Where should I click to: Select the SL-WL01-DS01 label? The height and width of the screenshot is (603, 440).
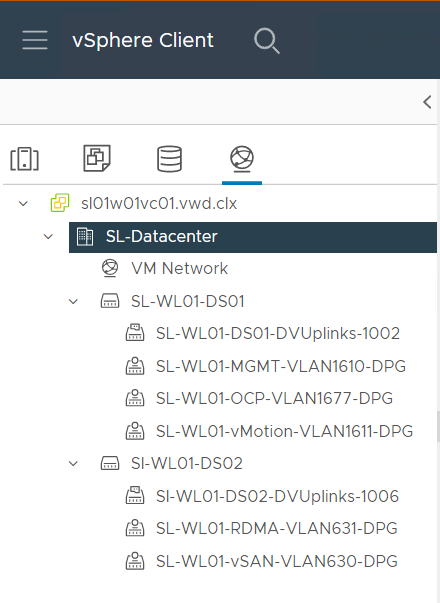(x=188, y=301)
